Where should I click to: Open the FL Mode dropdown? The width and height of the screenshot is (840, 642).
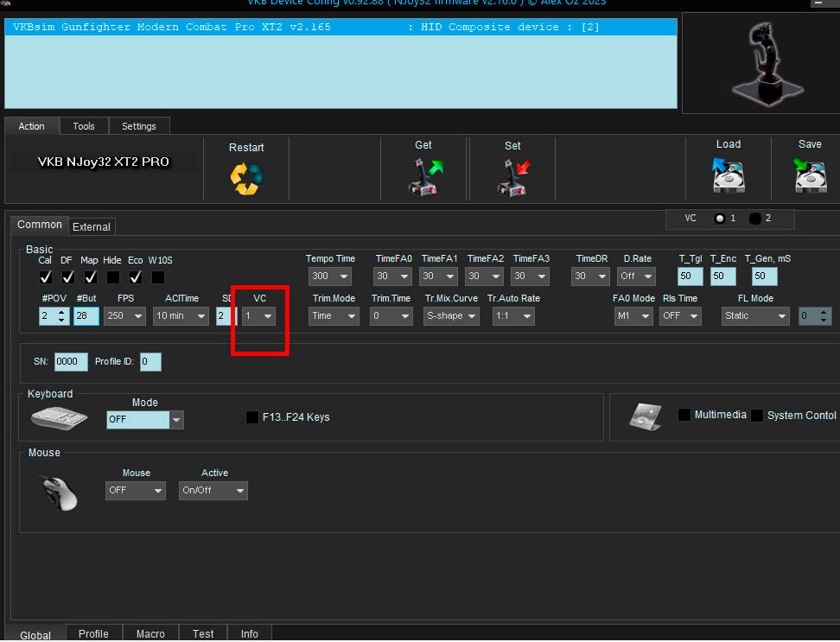[755, 316]
